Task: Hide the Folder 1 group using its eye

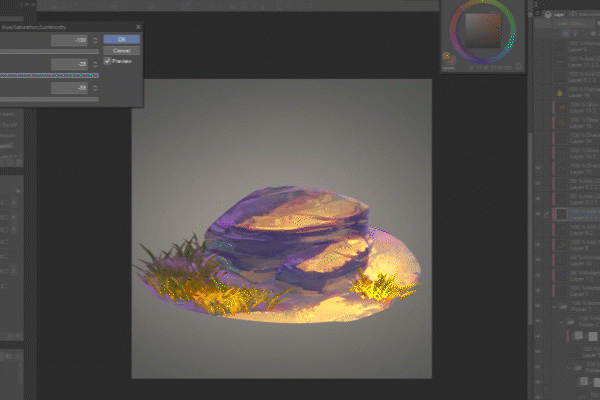Action: coord(538,306)
